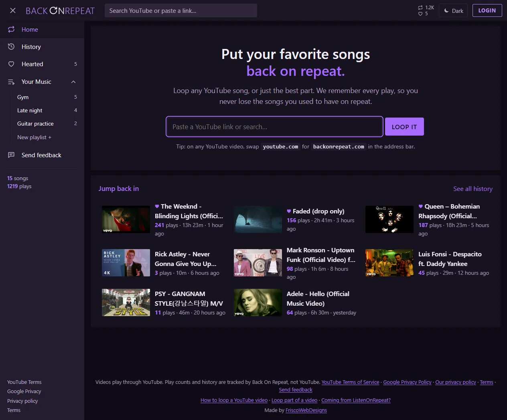Open YouTube Terms in sidebar footer
Viewport: 507px width, 420px height.
24,382
